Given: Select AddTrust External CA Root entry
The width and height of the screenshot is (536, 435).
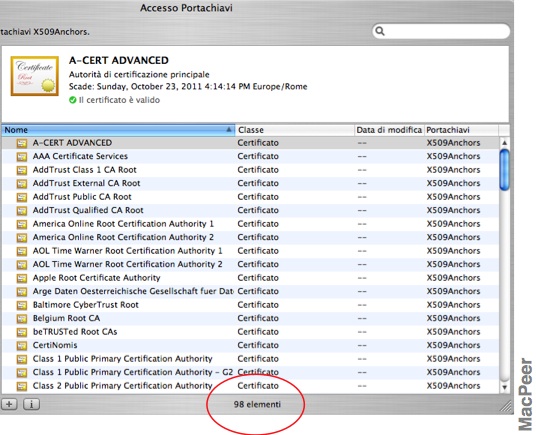Looking at the screenshot, I should (x=250, y=183).
